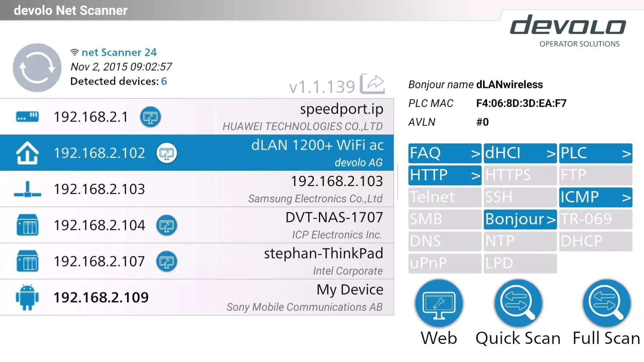
Task: Open the PLC button
Action: coord(596,153)
